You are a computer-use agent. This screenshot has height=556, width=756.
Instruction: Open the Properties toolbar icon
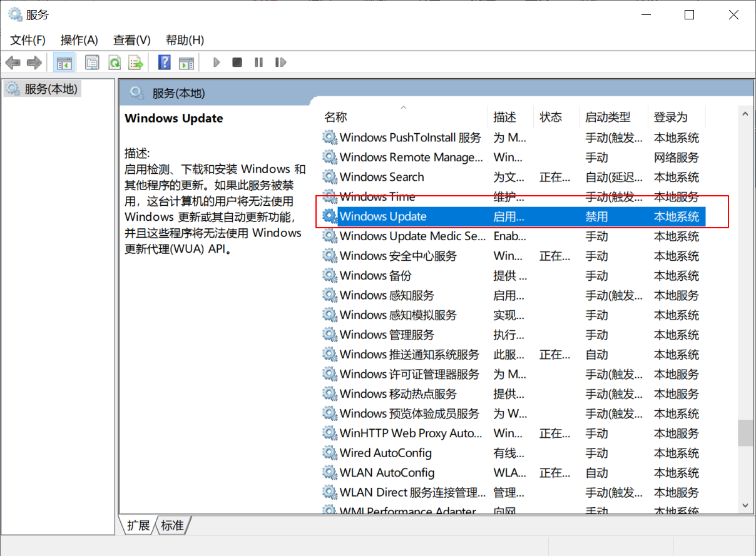tap(93, 63)
